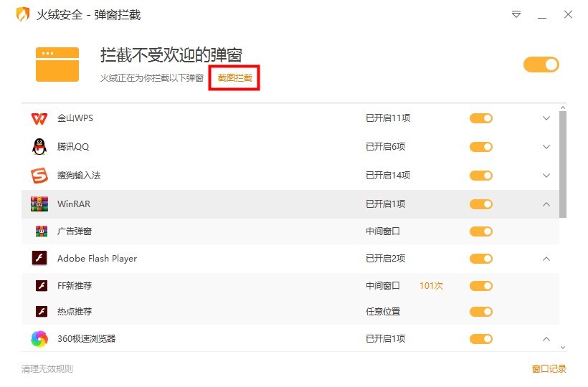Click the 101次 block count

click(x=431, y=285)
